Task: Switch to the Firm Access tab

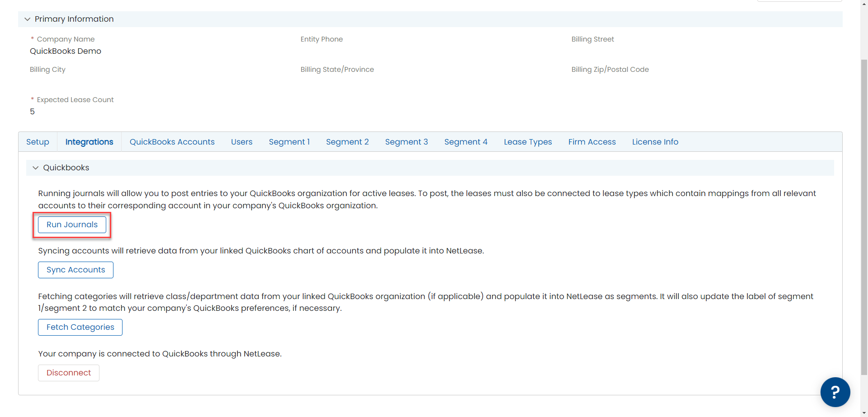Action: pyautogui.click(x=592, y=142)
